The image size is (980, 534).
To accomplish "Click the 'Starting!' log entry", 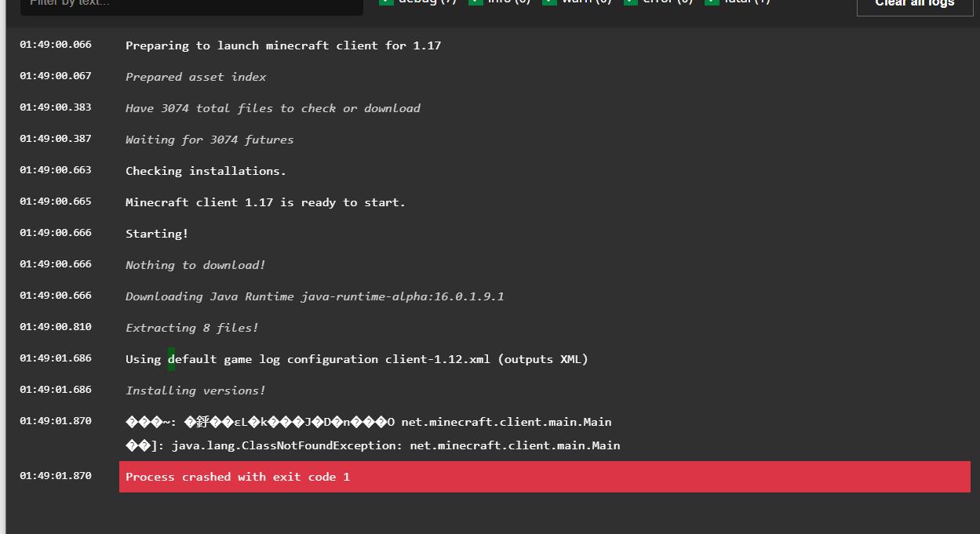I will pos(157,234).
